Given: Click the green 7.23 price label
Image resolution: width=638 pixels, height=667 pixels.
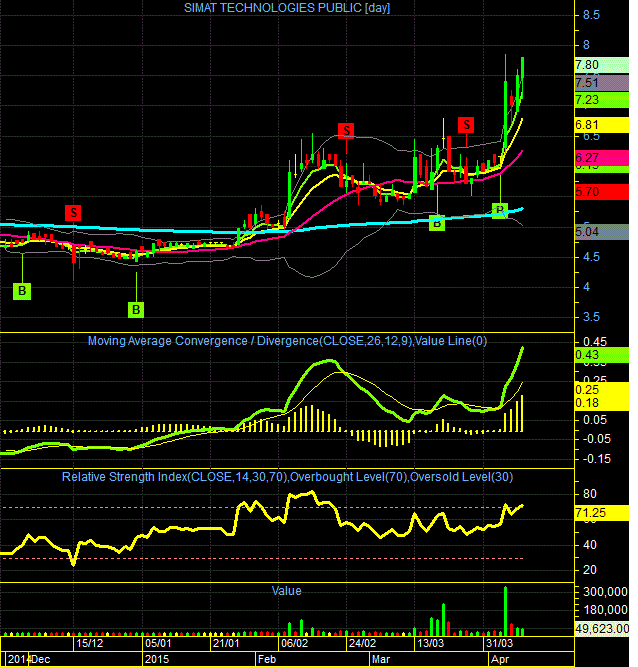Looking at the screenshot, I should coord(601,100).
